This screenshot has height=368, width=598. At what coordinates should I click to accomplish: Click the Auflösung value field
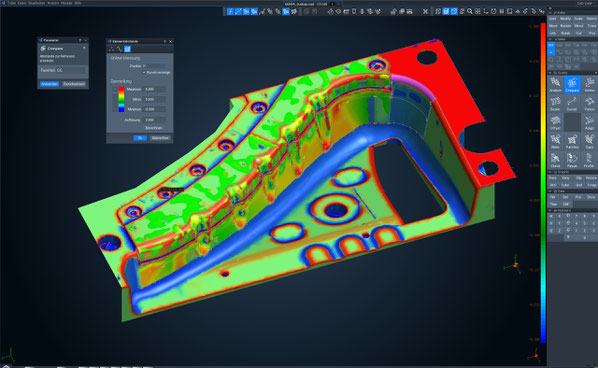155,120
